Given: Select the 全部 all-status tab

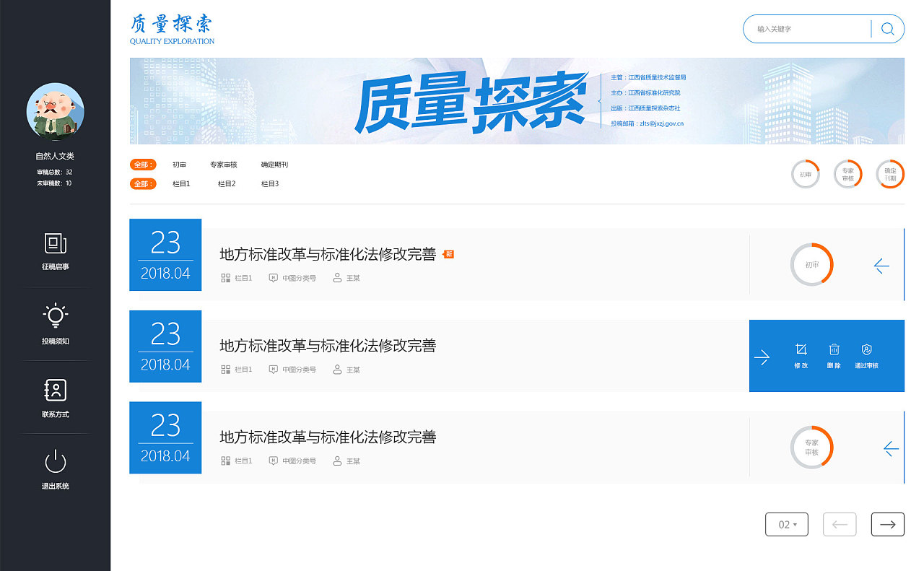Looking at the screenshot, I should (x=142, y=165).
